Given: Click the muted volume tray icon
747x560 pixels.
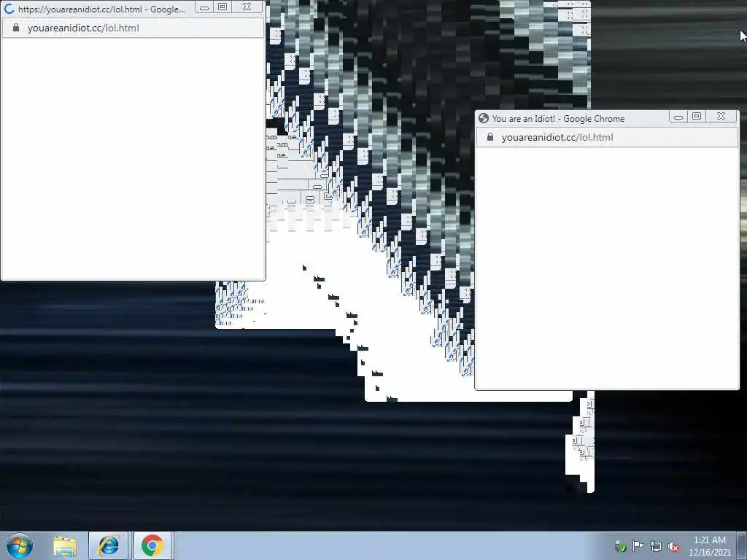Looking at the screenshot, I should pyautogui.click(x=673, y=547).
